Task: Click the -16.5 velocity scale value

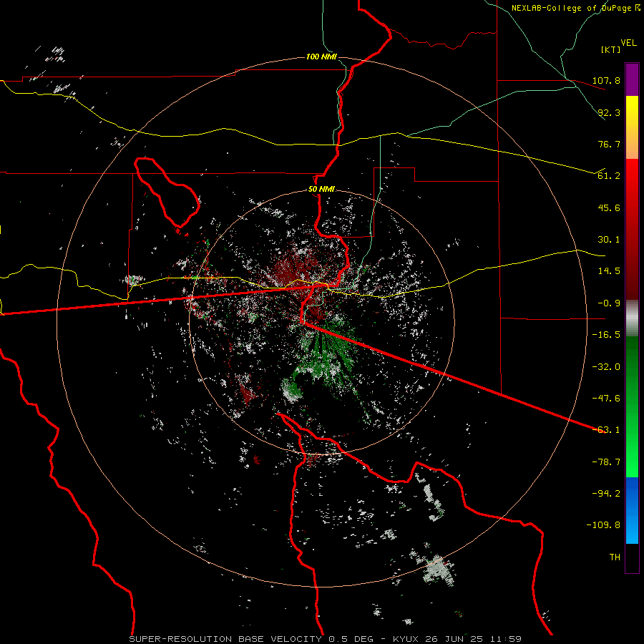Action: click(x=606, y=335)
